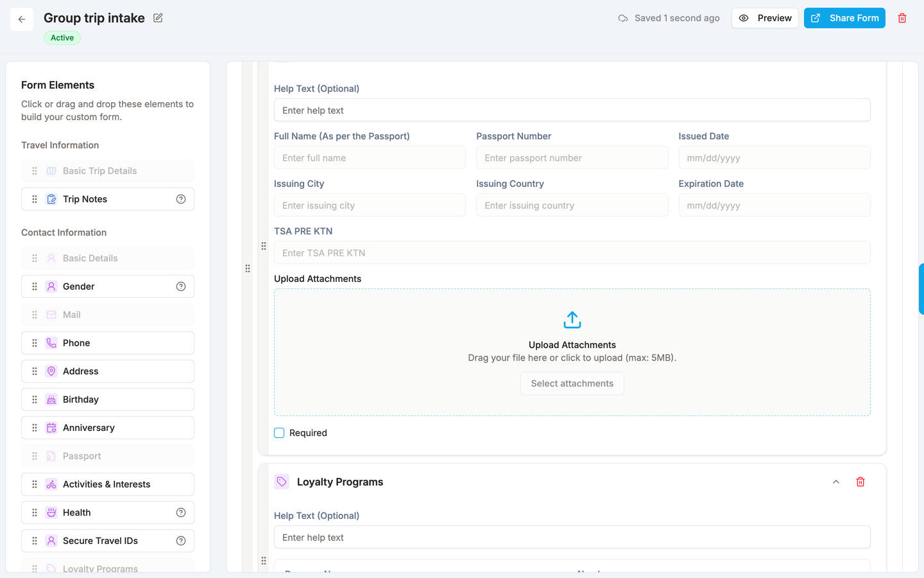Click the Saved 1 second ago status
This screenshot has height=578, width=924.
[669, 18]
